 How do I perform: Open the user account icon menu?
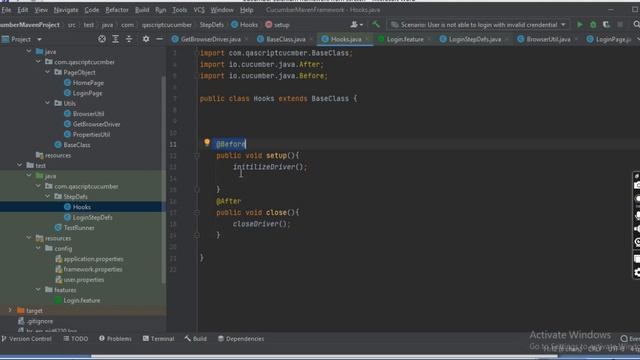(356, 24)
